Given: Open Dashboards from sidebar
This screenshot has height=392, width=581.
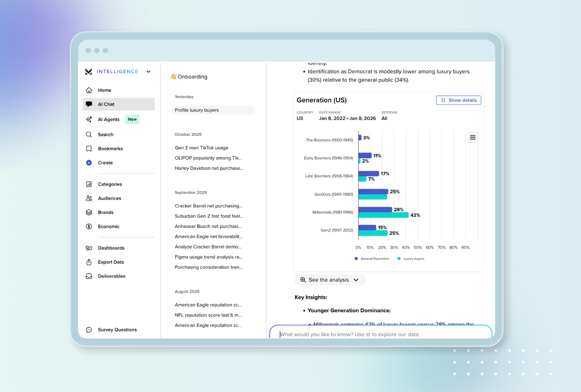Looking at the screenshot, I should click(111, 248).
